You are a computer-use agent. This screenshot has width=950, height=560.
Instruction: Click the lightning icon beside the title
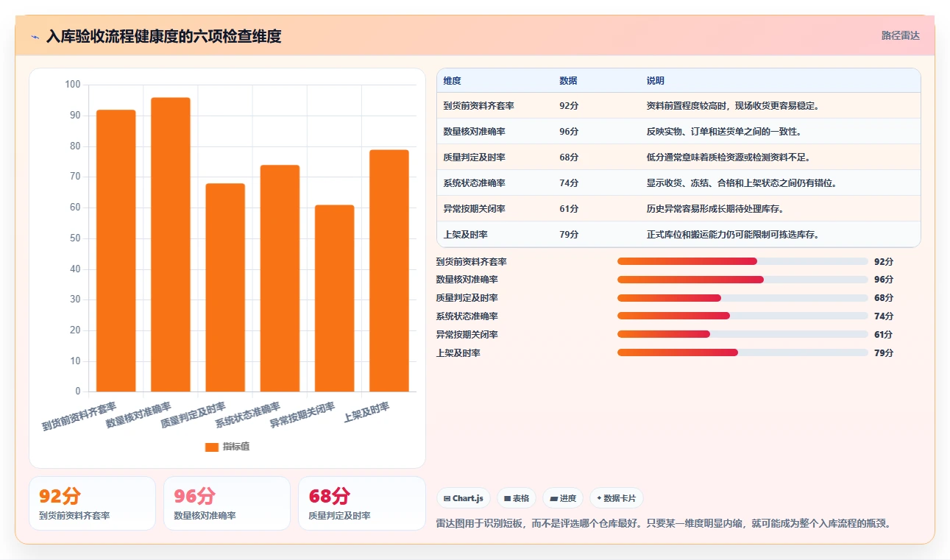[35, 36]
